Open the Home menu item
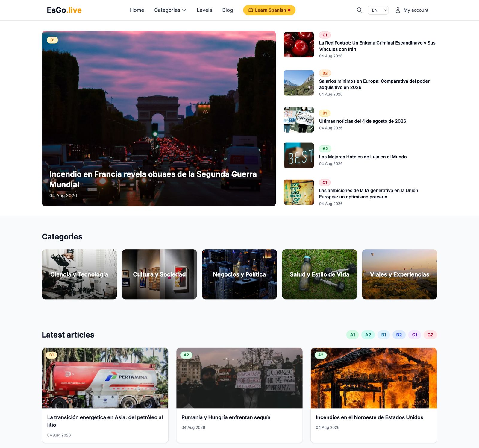The height and width of the screenshot is (448, 479). [137, 10]
